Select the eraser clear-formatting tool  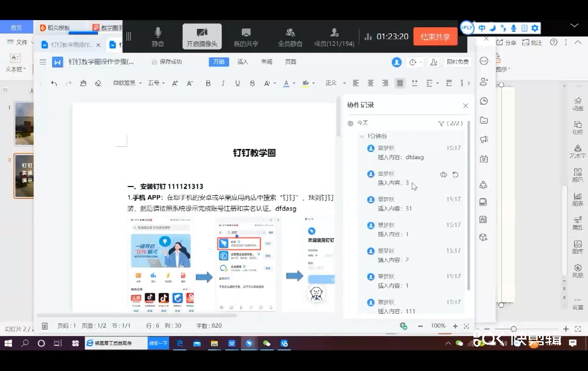[98, 83]
